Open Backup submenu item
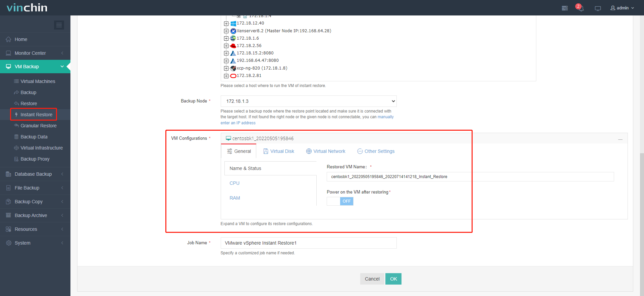Screen dimensions: 644x296 [x=28, y=92]
